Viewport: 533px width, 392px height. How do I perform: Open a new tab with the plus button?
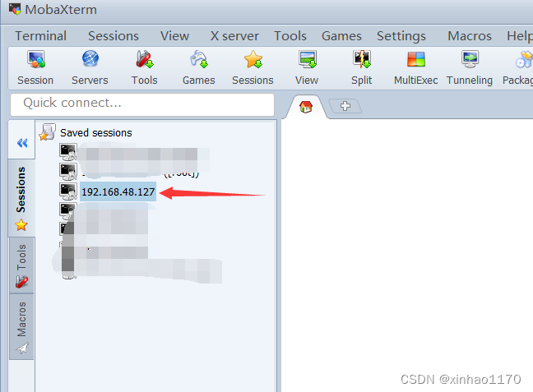[x=345, y=106]
